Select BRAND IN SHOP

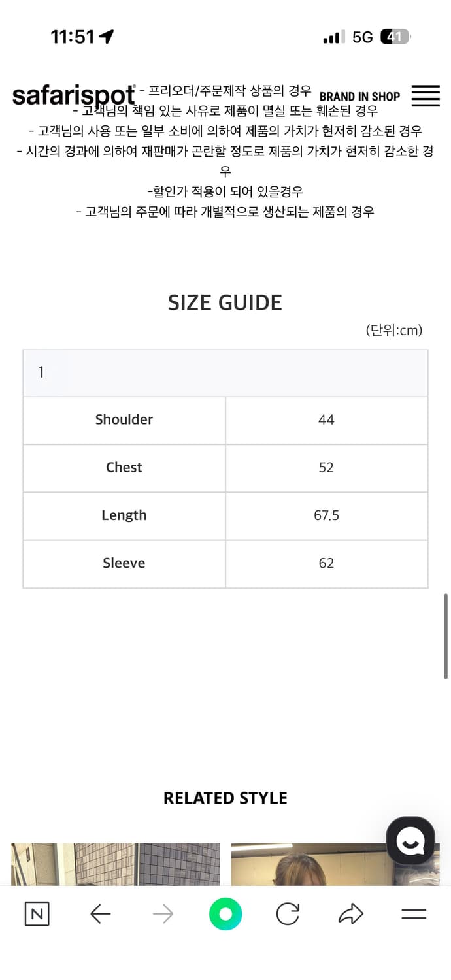coord(360,96)
